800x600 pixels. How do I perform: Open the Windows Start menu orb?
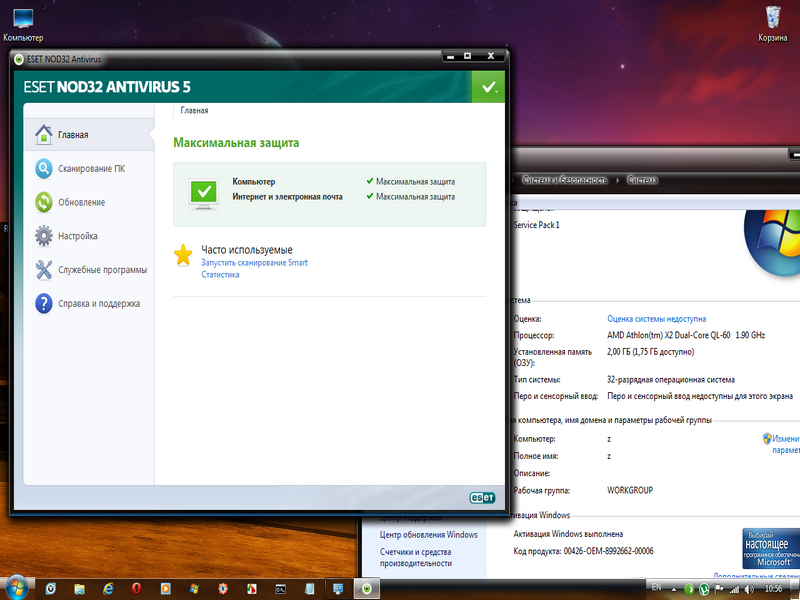pos(16,588)
